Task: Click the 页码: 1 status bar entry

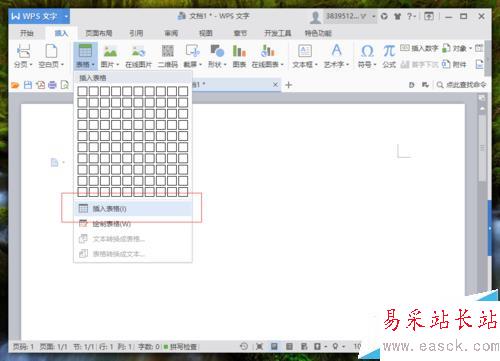Action: tap(23, 347)
